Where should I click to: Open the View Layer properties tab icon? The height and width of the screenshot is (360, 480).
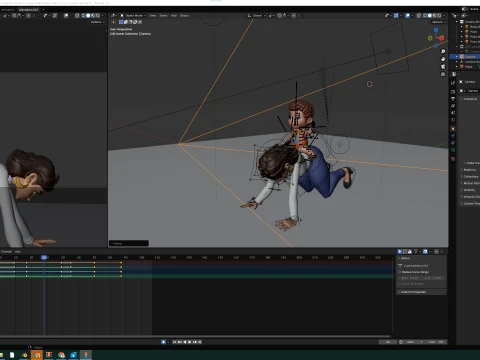(x=453, y=106)
